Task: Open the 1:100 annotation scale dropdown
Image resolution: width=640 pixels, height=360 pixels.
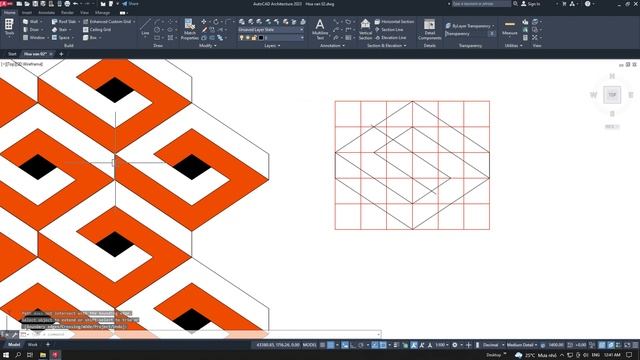Action: pos(442,345)
